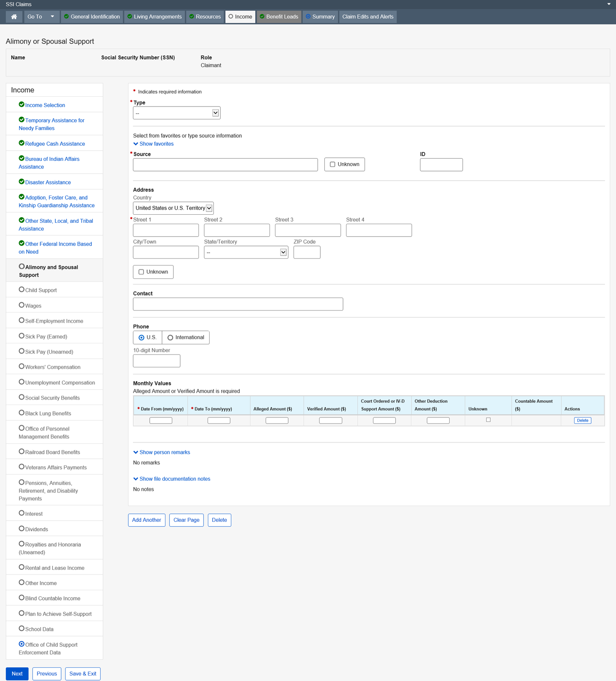Click the green checkmark beside Income Selection
The height and width of the screenshot is (681, 616).
pos(21,104)
